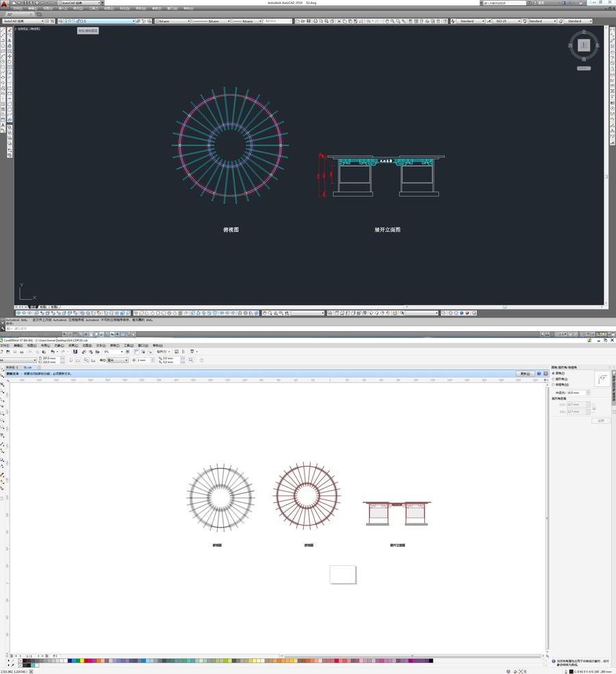Set page to landscape orientation in CorelDRAW

[x=78, y=360]
